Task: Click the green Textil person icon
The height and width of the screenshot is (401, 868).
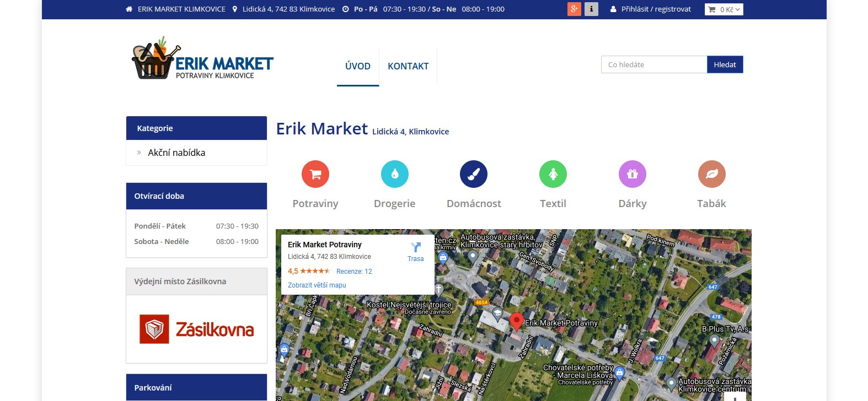Action: pos(553,174)
